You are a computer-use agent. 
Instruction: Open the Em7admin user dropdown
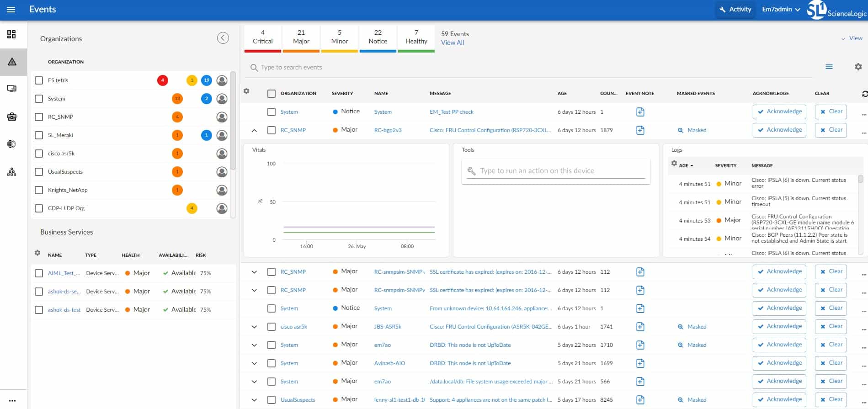pyautogui.click(x=781, y=9)
